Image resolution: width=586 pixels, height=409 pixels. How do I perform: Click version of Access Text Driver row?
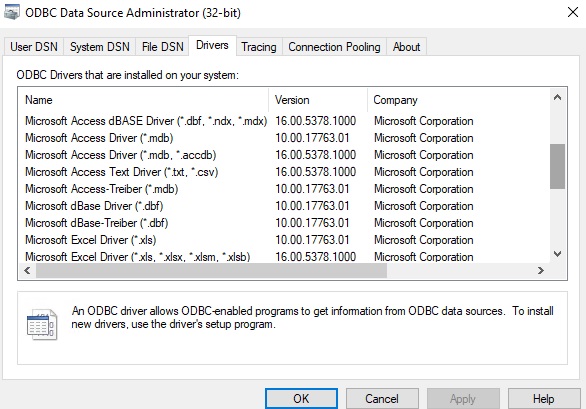click(x=315, y=172)
